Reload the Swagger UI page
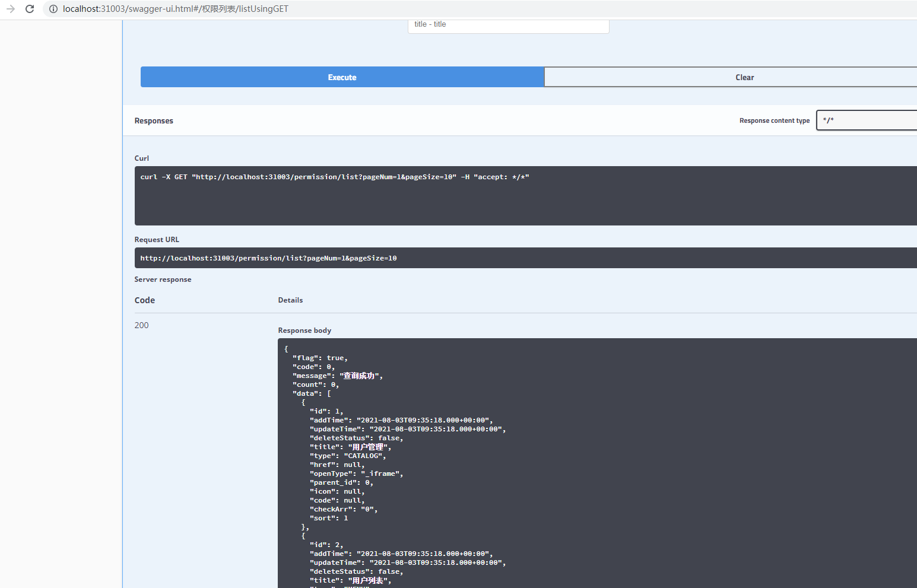 tap(30, 9)
